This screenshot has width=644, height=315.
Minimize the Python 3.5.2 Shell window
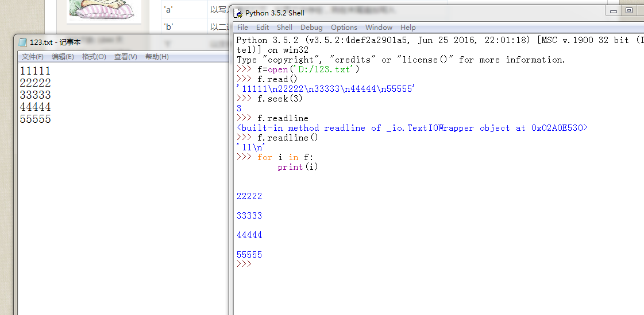pos(613,10)
